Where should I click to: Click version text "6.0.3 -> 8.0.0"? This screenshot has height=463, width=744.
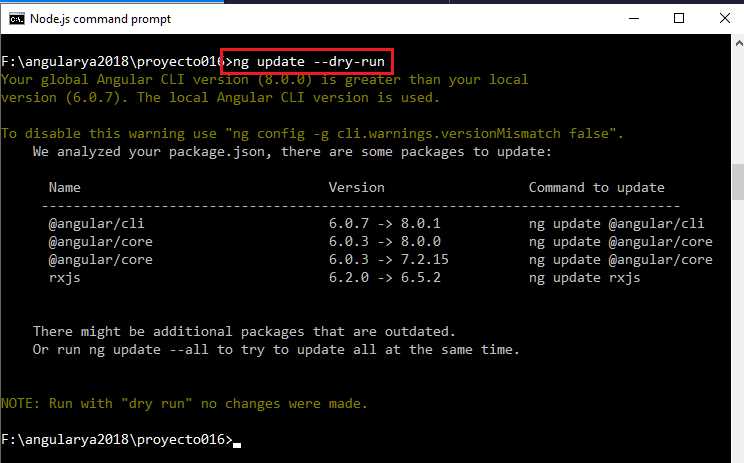pos(384,241)
